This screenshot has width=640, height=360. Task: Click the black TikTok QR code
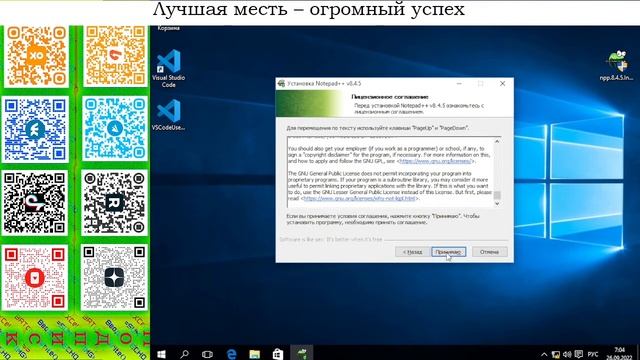point(35,203)
